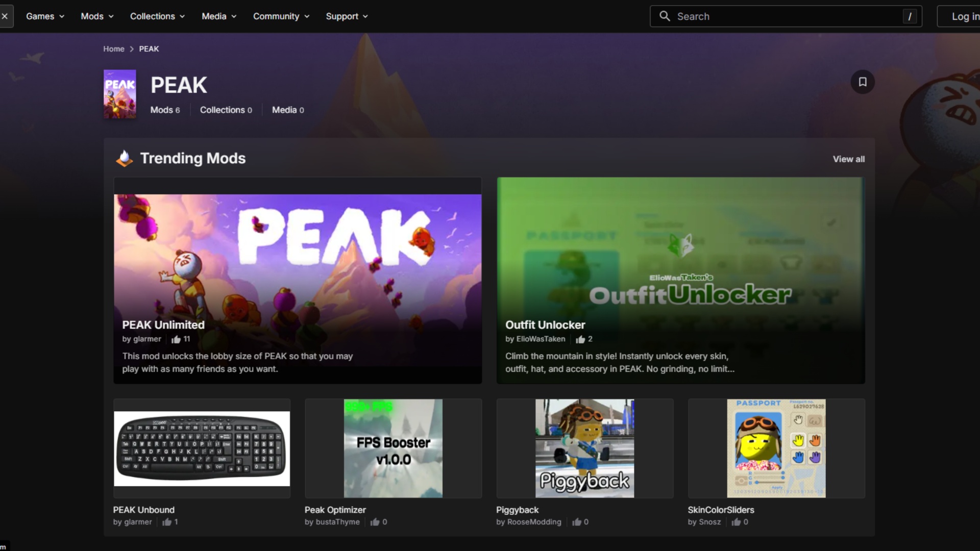Click the Trending Mods flame icon
This screenshot has height=551, width=980.
[x=124, y=159]
